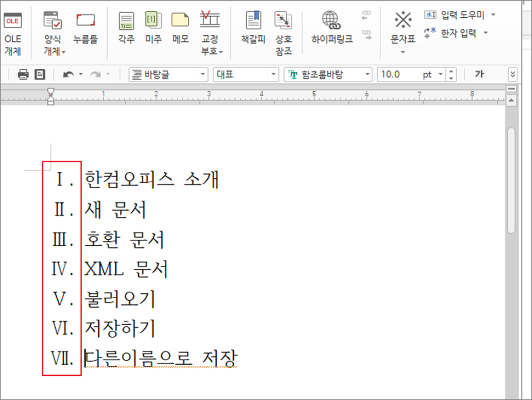Click the scroll up arrow
This screenshot has height=400, width=532.
511,101
